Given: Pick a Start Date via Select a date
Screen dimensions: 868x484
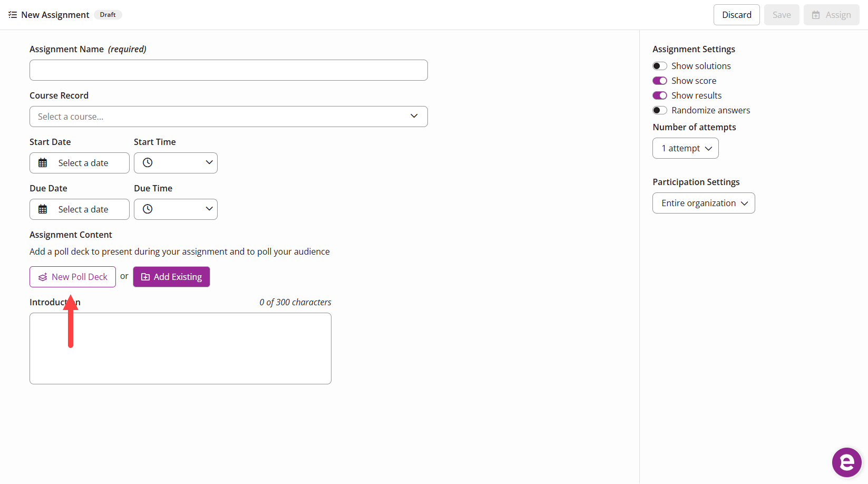Looking at the screenshot, I should (80, 163).
